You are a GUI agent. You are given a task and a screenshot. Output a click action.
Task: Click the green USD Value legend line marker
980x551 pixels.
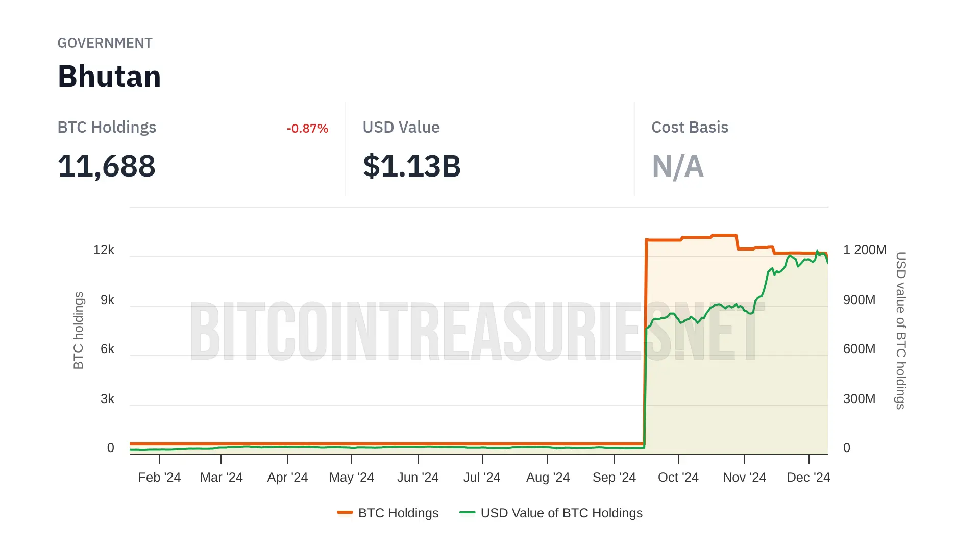click(467, 512)
